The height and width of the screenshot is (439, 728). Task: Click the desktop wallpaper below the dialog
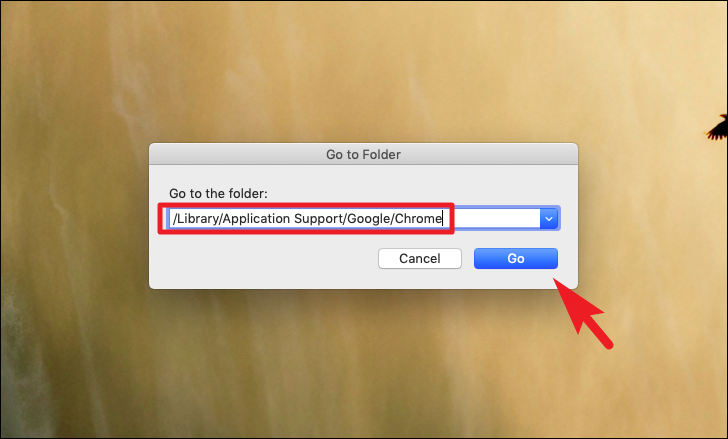(x=364, y=364)
